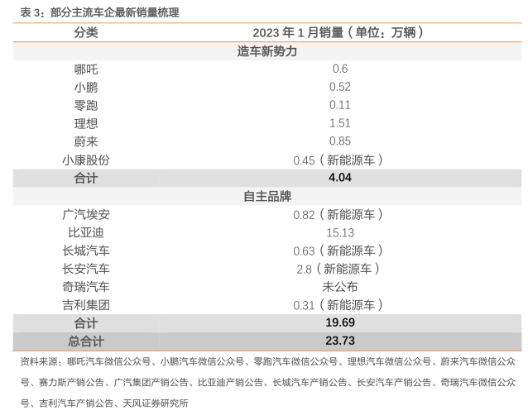Click the '蔚来' row label

coord(86,141)
